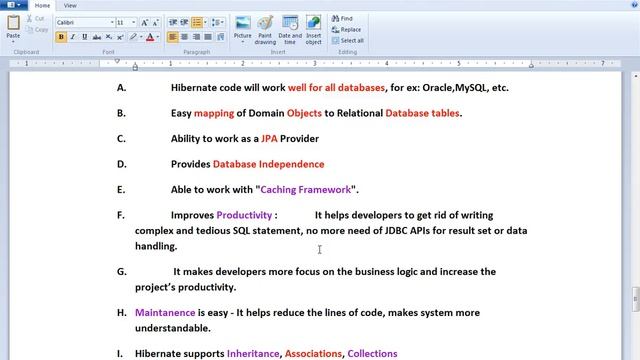
Task: Insert Date and time
Action: pos(290,30)
